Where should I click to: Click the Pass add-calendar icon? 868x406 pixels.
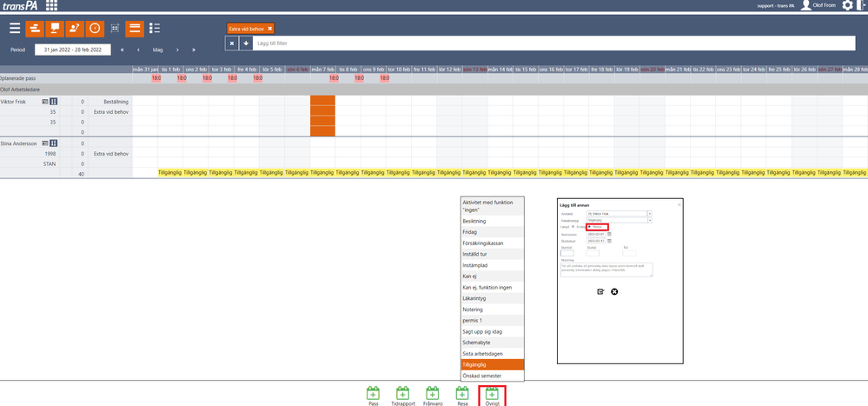[x=373, y=393]
